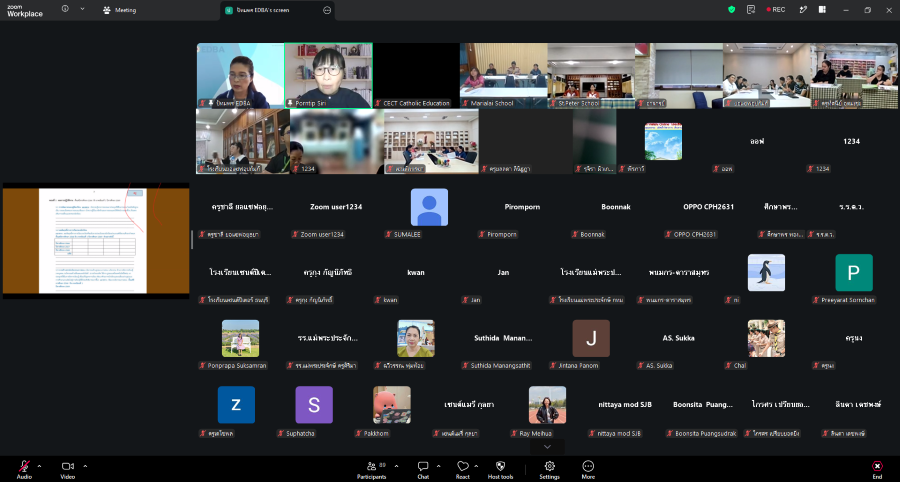900x482 pixels.
Task: Click the penguin profile picture tile
Action: tap(766, 273)
